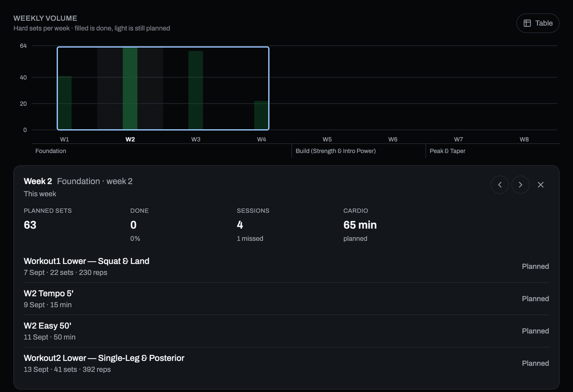Go to next week with right chevron

tap(521, 185)
